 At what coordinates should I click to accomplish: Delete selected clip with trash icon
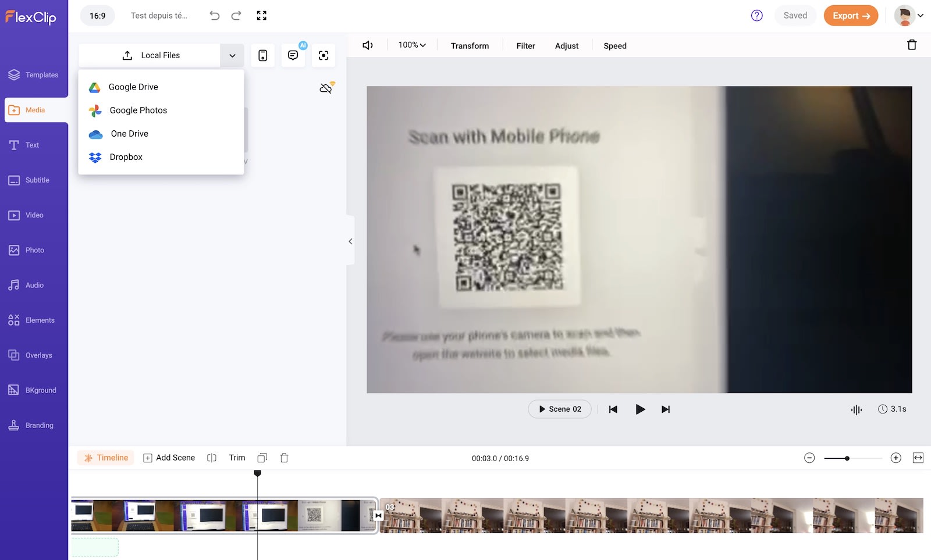pos(912,45)
